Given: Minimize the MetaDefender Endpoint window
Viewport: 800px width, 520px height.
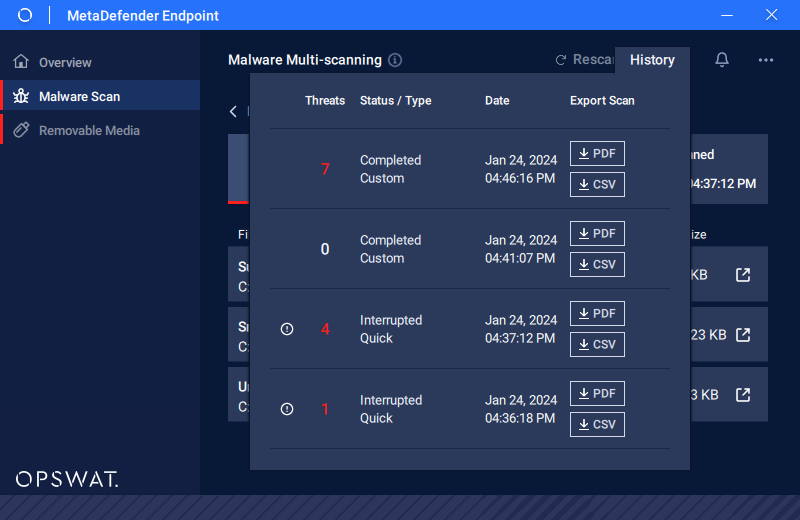Looking at the screenshot, I should click(x=727, y=15).
